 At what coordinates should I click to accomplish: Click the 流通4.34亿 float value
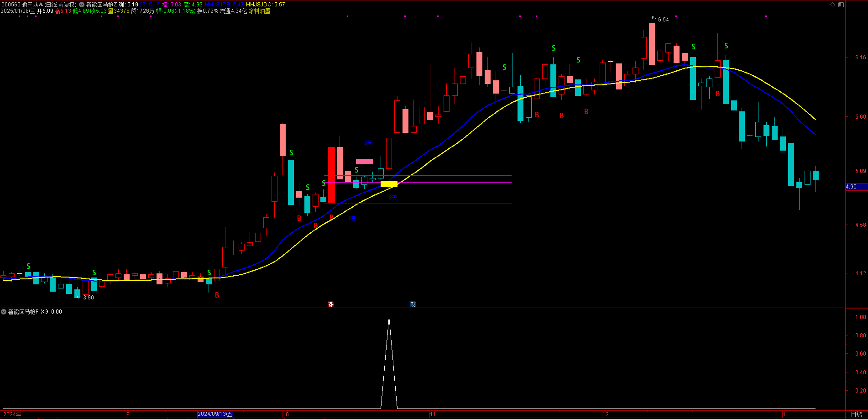pos(233,11)
